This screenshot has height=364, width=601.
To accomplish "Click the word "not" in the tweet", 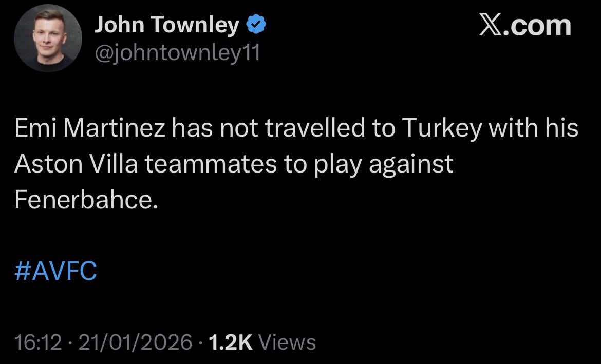I will click(240, 129).
